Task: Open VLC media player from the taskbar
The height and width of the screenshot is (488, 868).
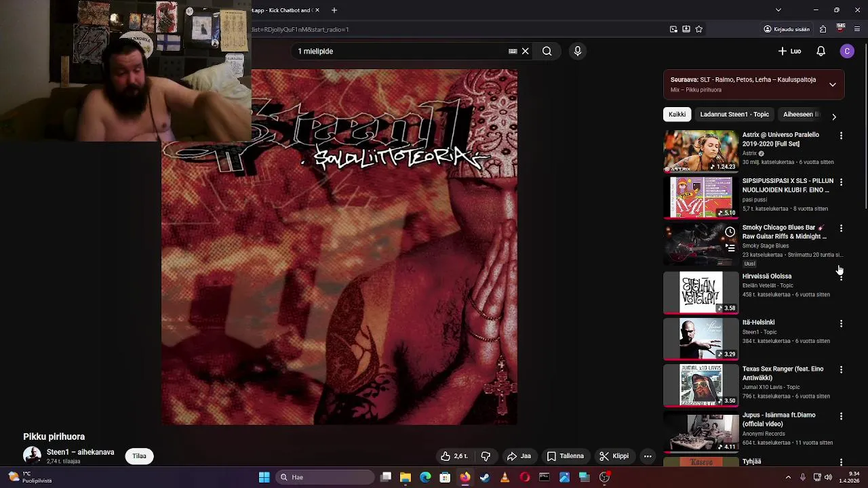Action: (x=505, y=477)
